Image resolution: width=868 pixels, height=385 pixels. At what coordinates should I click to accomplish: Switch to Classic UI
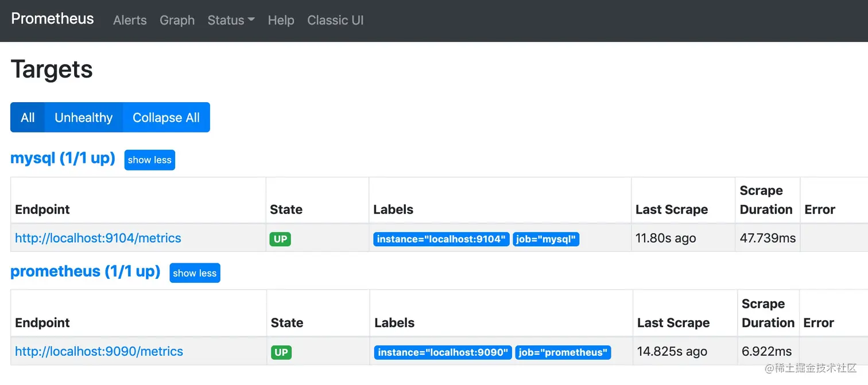coord(335,20)
